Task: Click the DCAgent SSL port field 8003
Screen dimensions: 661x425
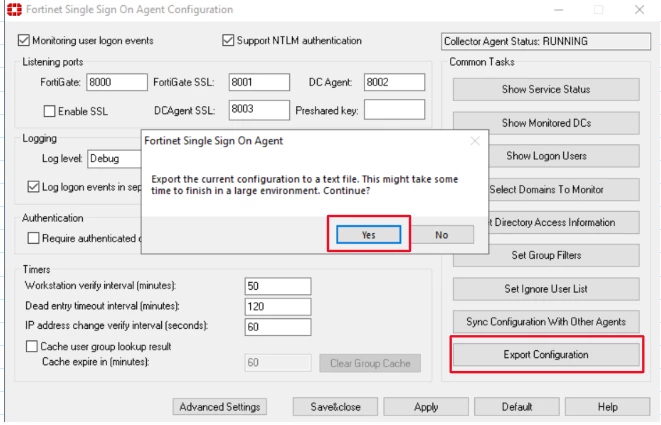Action: click(x=259, y=110)
